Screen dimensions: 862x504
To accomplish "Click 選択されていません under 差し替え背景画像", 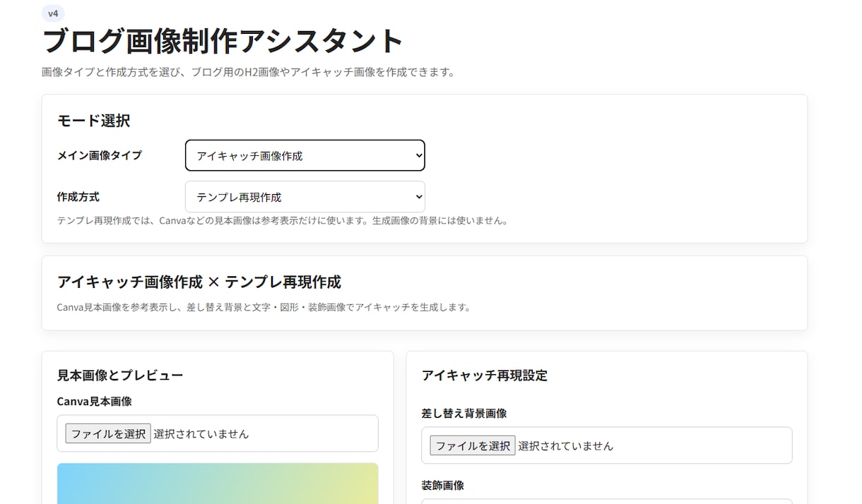I will (566, 445).
